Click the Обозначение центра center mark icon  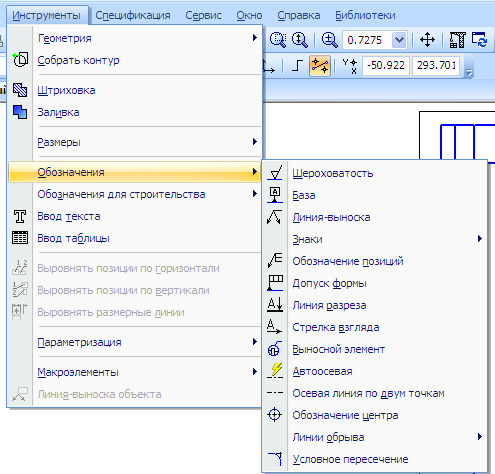pyautogui.click(x=275, y=415)
